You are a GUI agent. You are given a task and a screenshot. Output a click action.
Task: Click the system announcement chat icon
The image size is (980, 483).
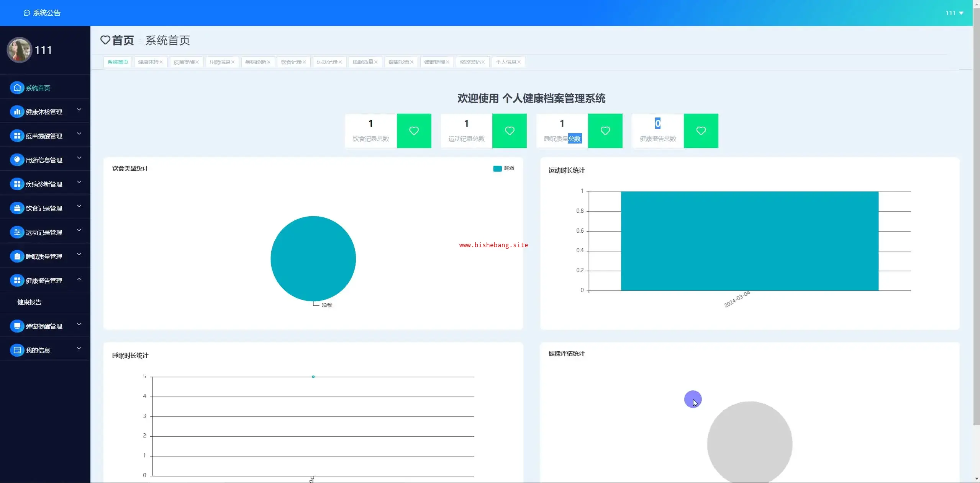[27, 13]
